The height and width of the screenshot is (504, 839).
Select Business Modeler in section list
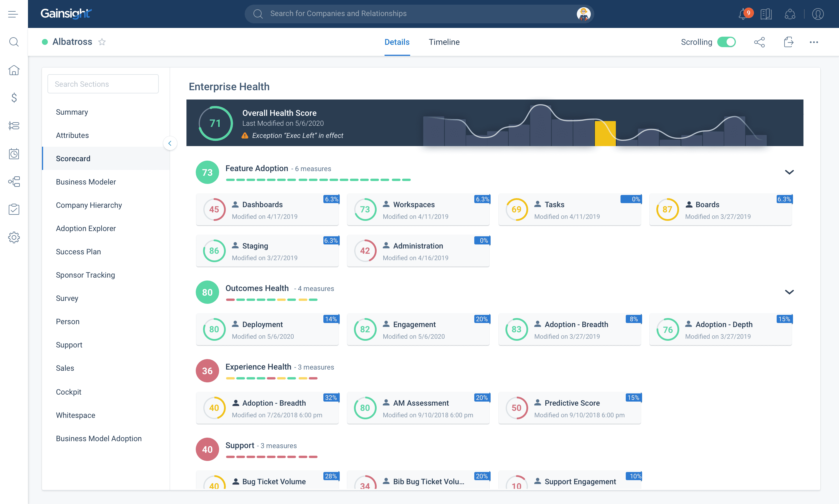86,182
